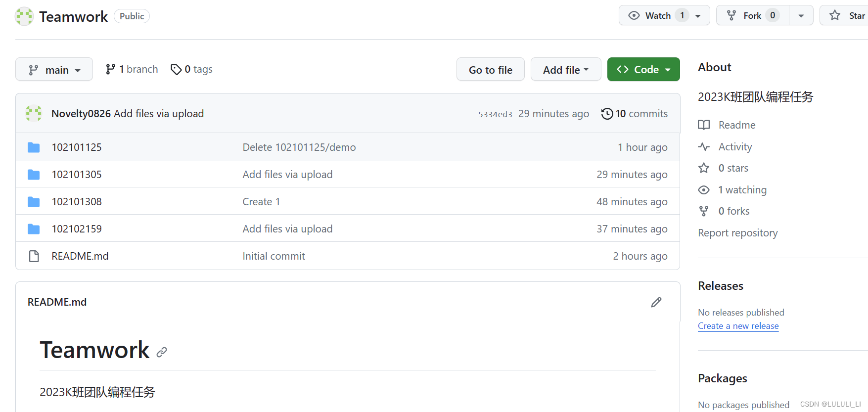
Task: Open latest commit message Add files via upload
Action: coord(159,114)
